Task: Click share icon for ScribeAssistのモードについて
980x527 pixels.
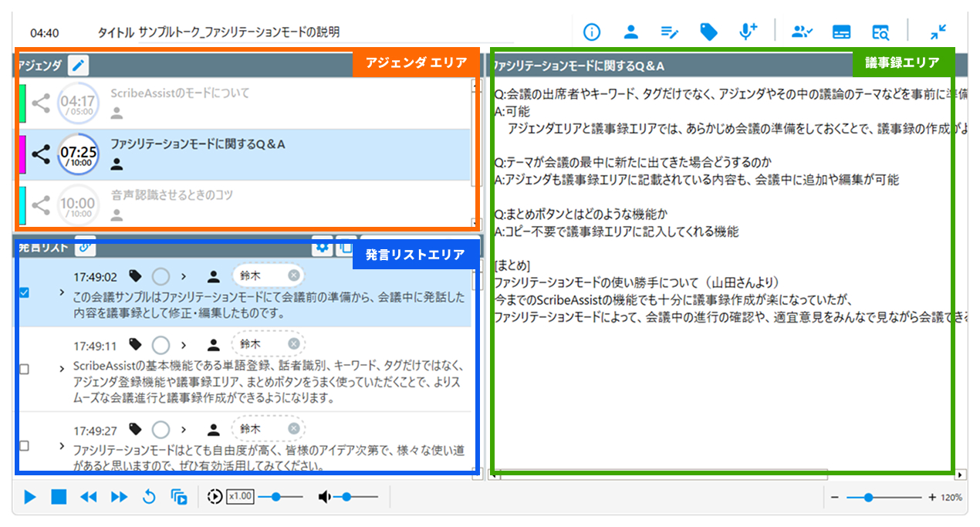Action: (42, 103)
